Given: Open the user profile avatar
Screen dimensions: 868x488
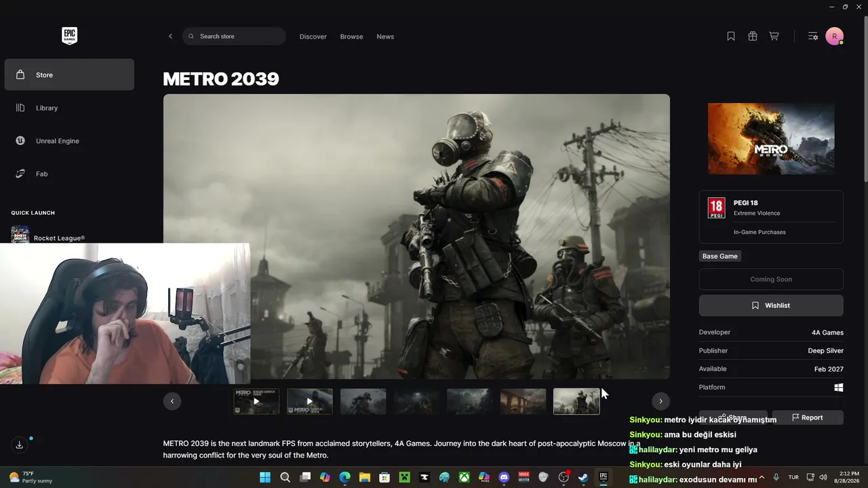Looking at the screenshot, I should tap(834, 37).
